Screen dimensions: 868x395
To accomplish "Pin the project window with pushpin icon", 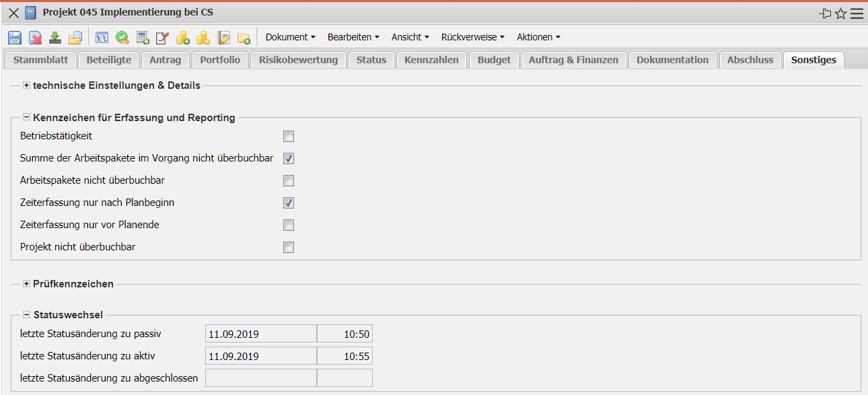I will click(x=826, y=13).
